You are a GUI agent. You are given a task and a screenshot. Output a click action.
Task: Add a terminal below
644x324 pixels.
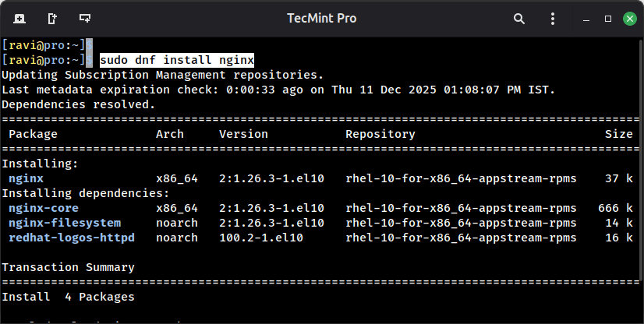[84, 18]
